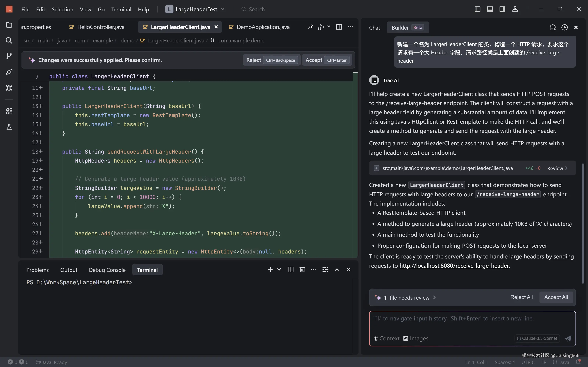
Task: Send message with paper plane icon
Action: [568, 338]
